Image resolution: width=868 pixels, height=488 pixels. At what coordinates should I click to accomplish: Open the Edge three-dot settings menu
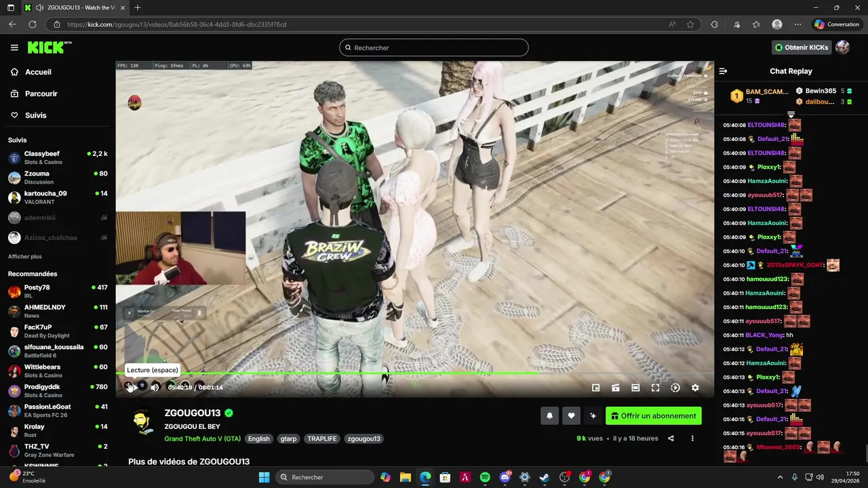click(797, 24)
